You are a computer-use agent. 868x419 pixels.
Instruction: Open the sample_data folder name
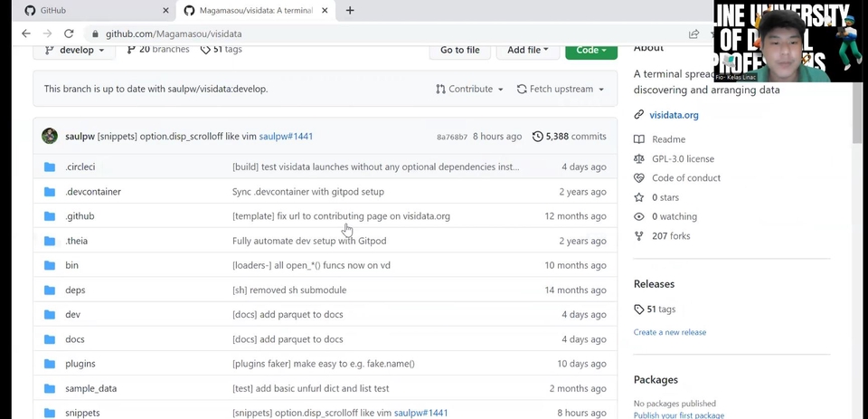click(90, 388)
